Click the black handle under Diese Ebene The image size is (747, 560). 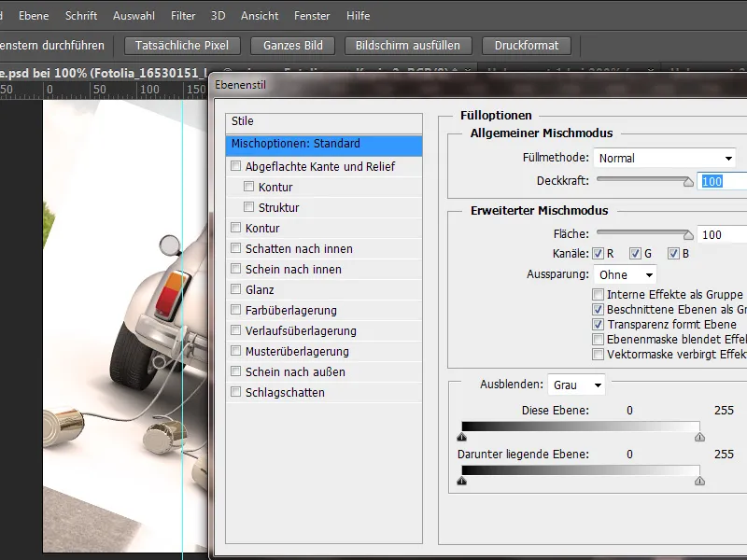[x=461, y=437]
